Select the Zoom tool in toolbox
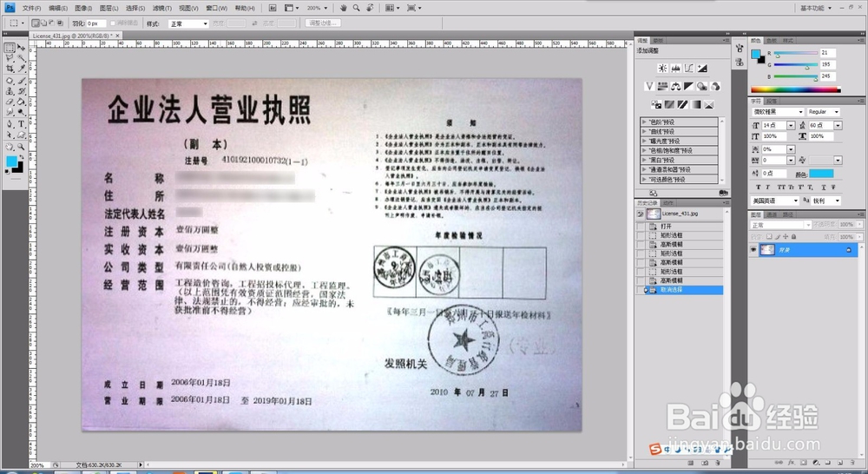The width and height of the screenshot is (868, 474). (x=21, y=148)
